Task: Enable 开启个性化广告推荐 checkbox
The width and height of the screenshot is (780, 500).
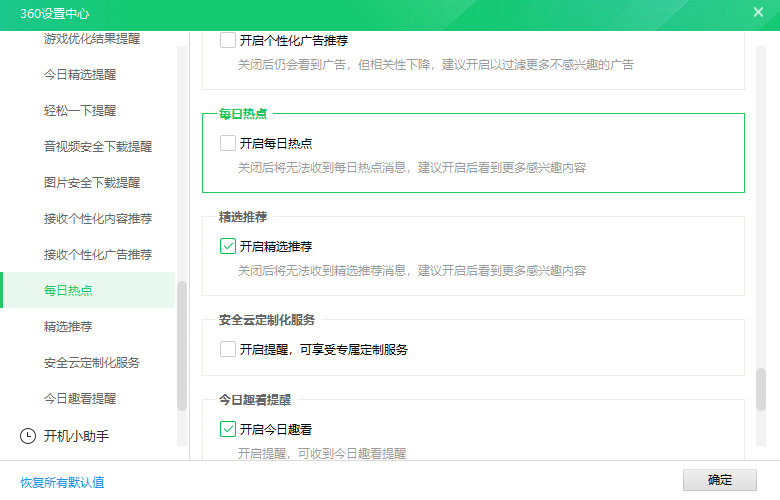Action: tap(228, 40)
